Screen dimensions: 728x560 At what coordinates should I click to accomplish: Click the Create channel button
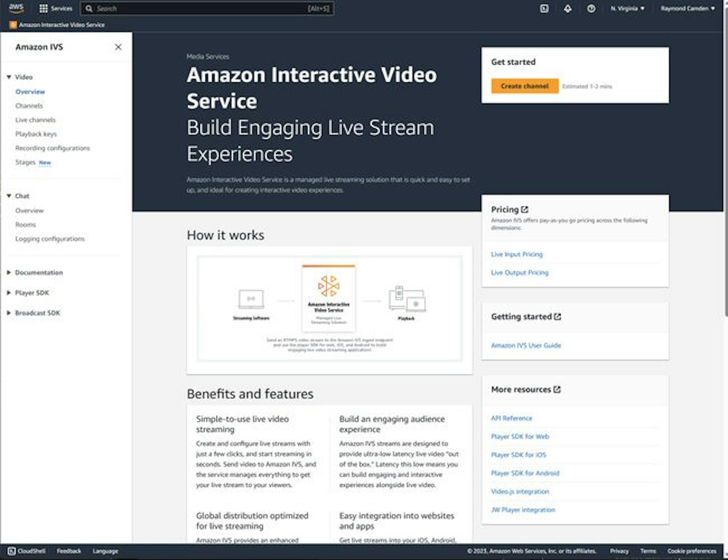[x=525, y=86]
